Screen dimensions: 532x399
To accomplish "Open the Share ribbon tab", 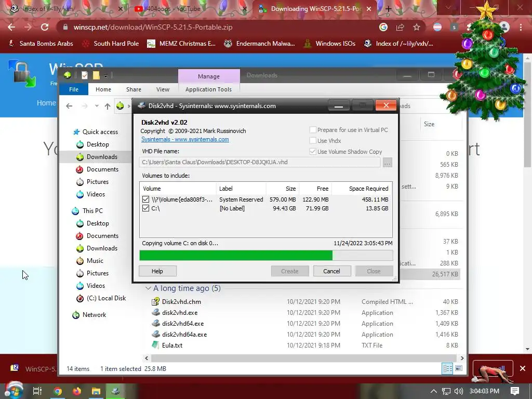I will [134, 89].
